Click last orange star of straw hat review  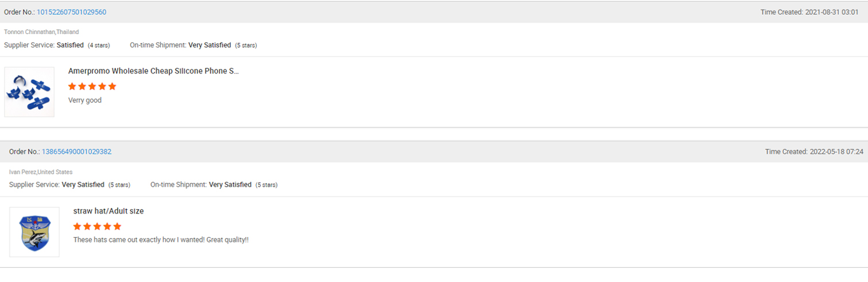tap(117, 226)
